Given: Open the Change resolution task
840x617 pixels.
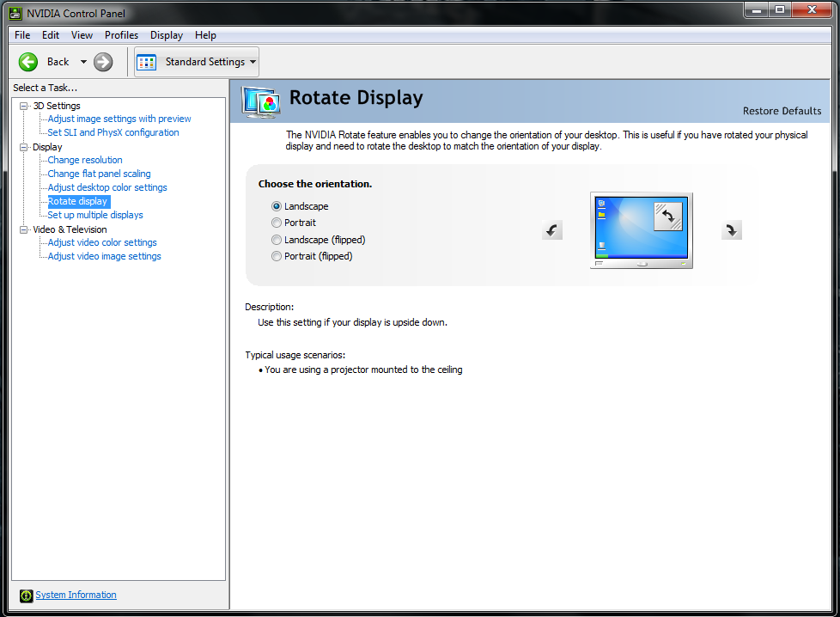Looking at the screenshot, I should click(85, 161).
